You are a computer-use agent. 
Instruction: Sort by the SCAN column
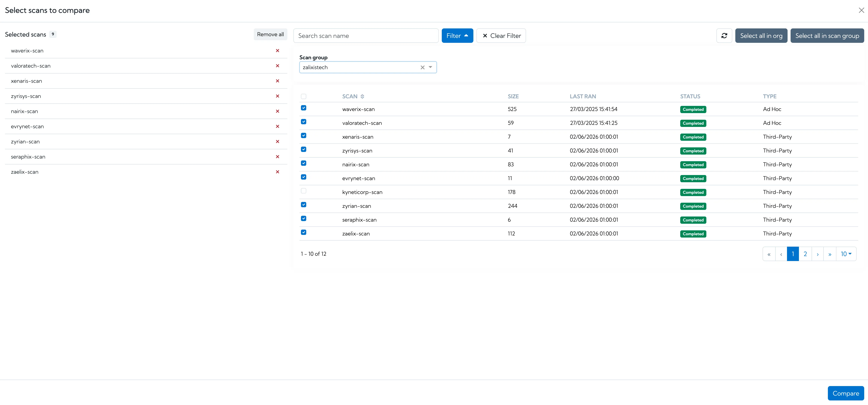pos(362,96)
